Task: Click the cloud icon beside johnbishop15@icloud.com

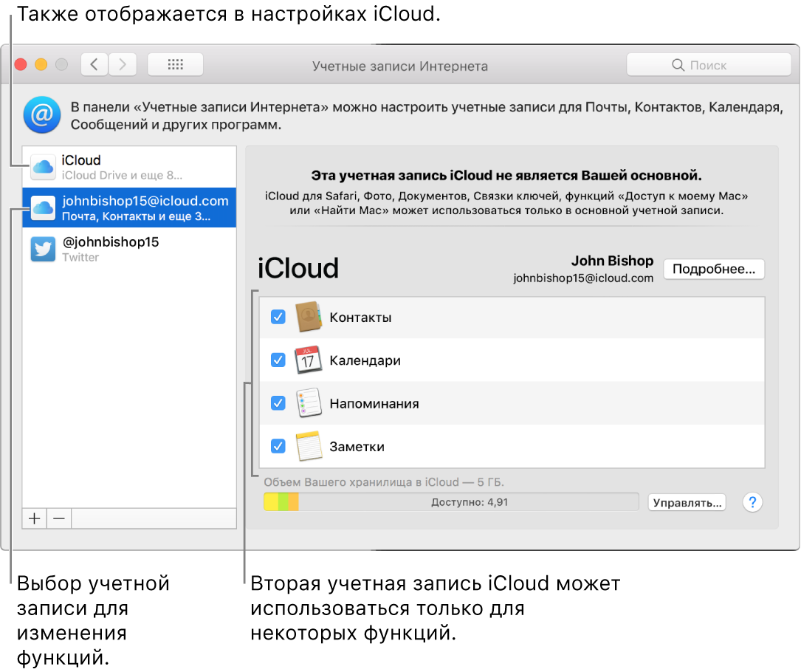Action: (43, 208)
